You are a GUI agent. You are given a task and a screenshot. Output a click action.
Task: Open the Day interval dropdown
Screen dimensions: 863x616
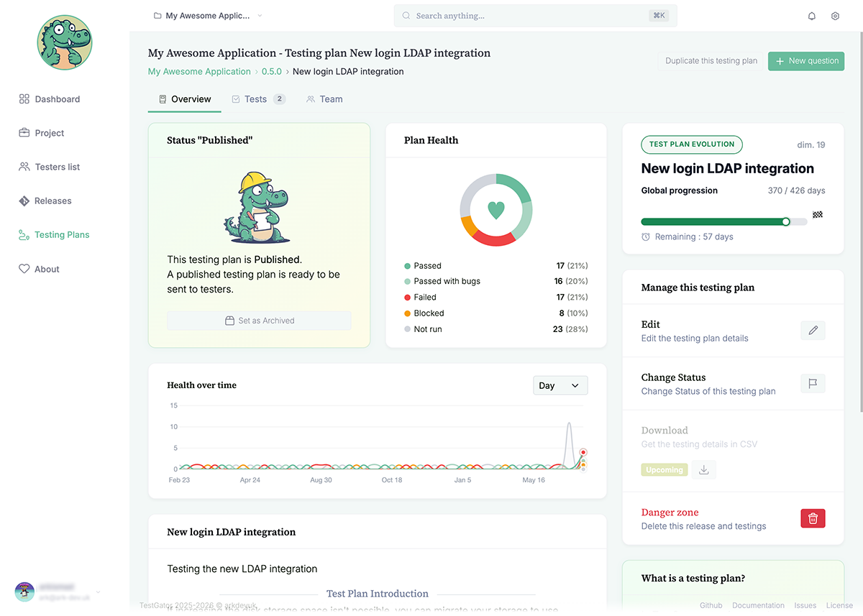[x=560, y=385]
